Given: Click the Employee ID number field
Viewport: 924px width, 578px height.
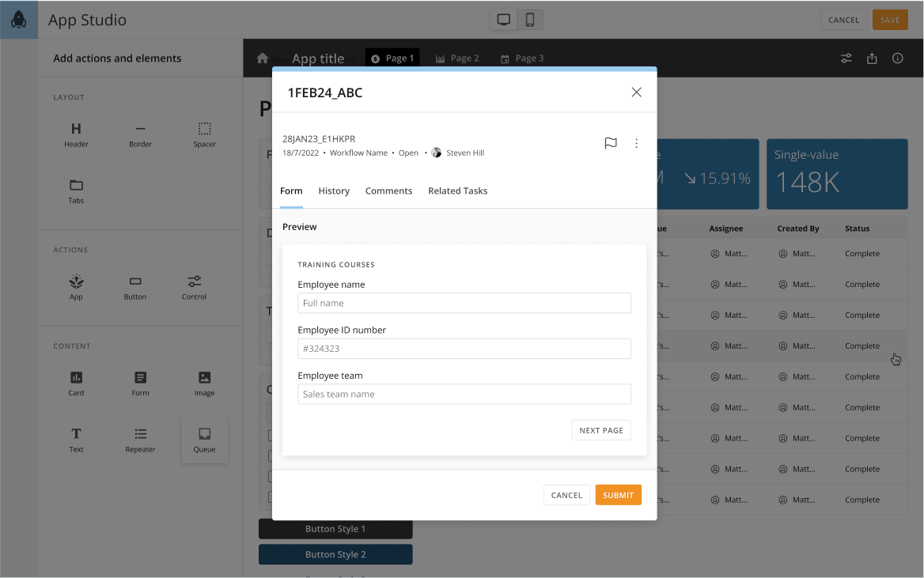Looking at the screenshot, I should 464,348.
